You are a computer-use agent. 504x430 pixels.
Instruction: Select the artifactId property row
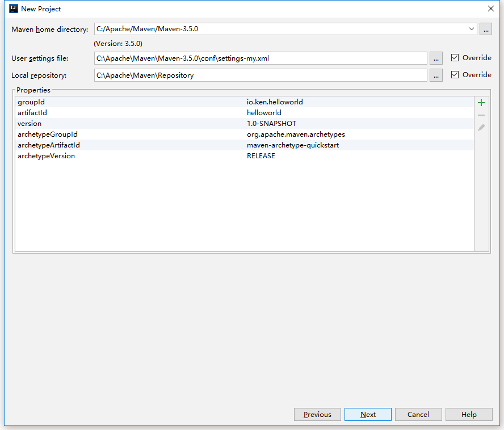(x=170, y=112)
